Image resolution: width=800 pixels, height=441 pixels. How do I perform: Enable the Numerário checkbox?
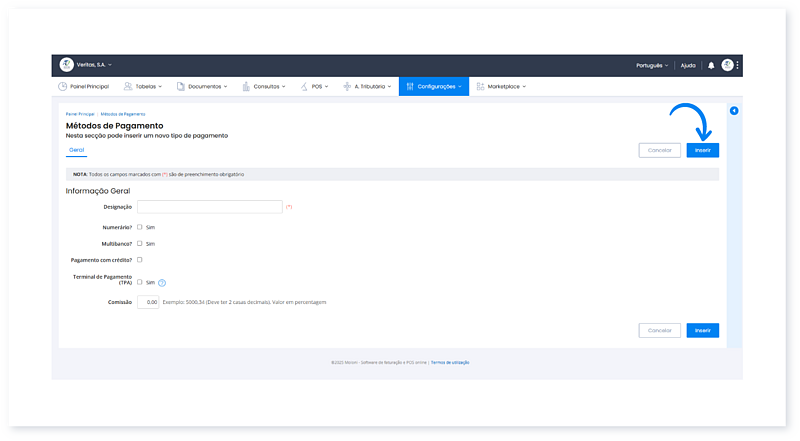click(140, 227)
